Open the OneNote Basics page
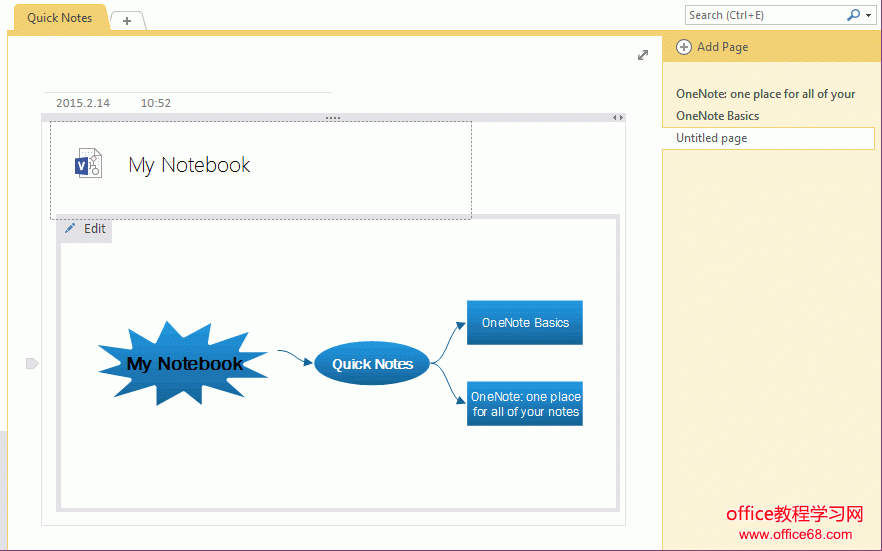 tap(717, 116)
